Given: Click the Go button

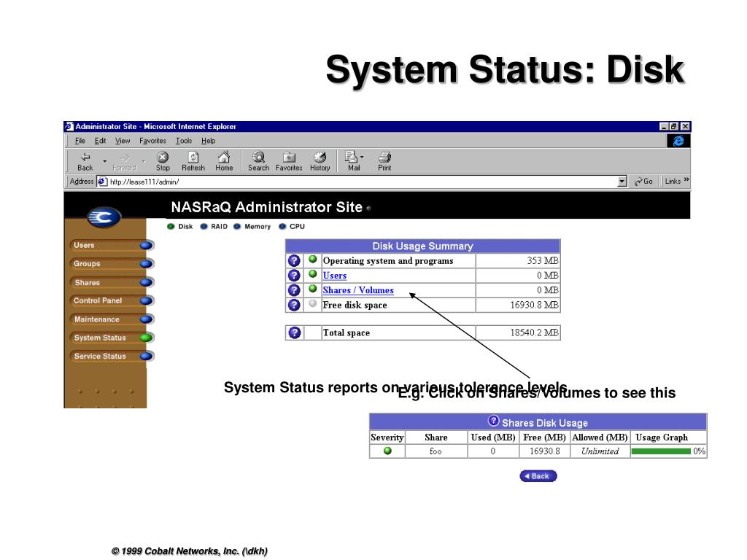Looking at the screenshot, I should [x=643, y=182].
